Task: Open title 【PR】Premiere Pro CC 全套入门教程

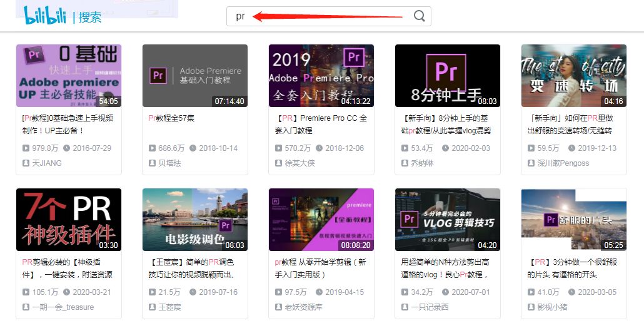Action: [x=321, y=124]
